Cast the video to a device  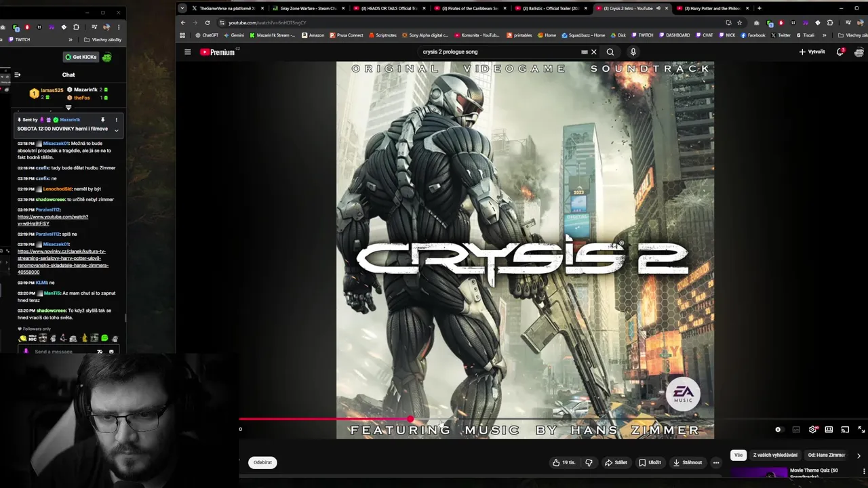click(845, 429)
